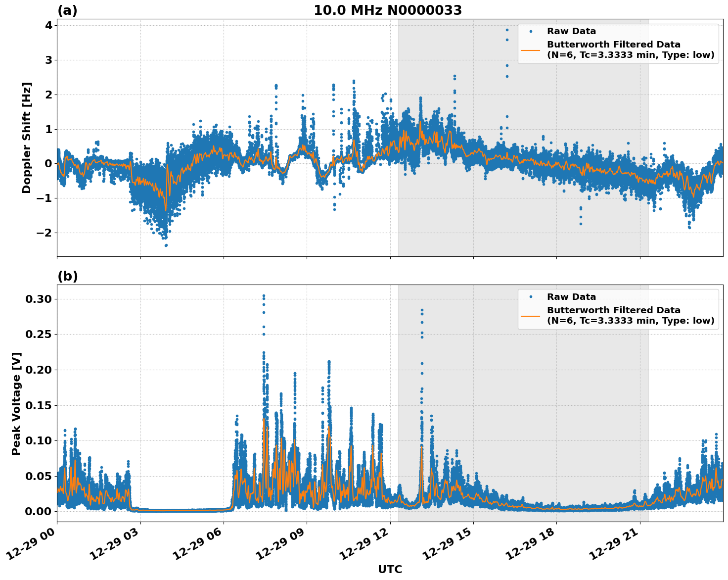Click the orange filtered curve at its highest peak
The width and height of the screenshot is (728, 580).
(x=420, y=120)
